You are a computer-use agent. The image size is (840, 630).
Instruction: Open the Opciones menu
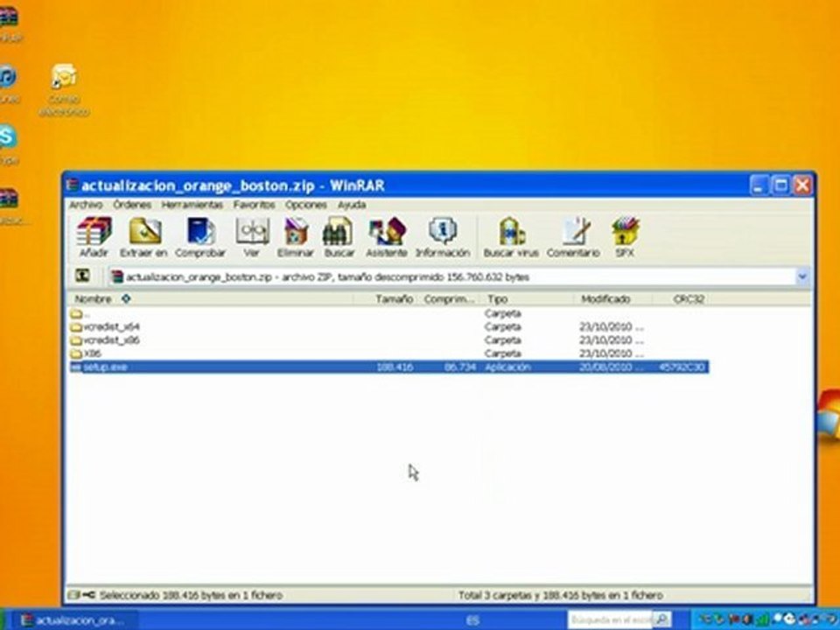coord(306,205)
